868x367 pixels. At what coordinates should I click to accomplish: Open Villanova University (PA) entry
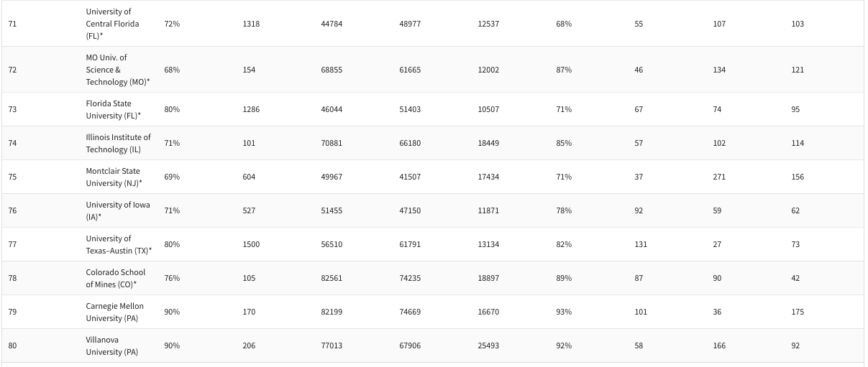coord(111,345)
